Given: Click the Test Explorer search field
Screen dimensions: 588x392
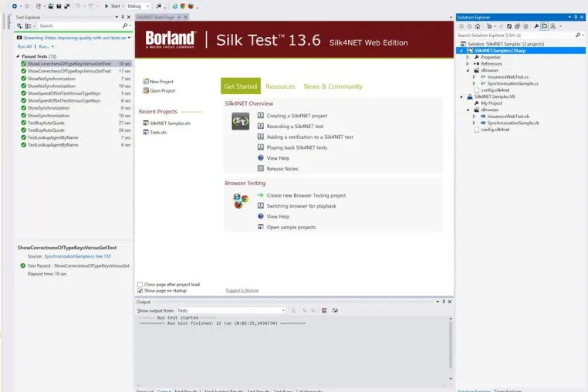Looking at the screenshot, I should [x=79, y=26].
